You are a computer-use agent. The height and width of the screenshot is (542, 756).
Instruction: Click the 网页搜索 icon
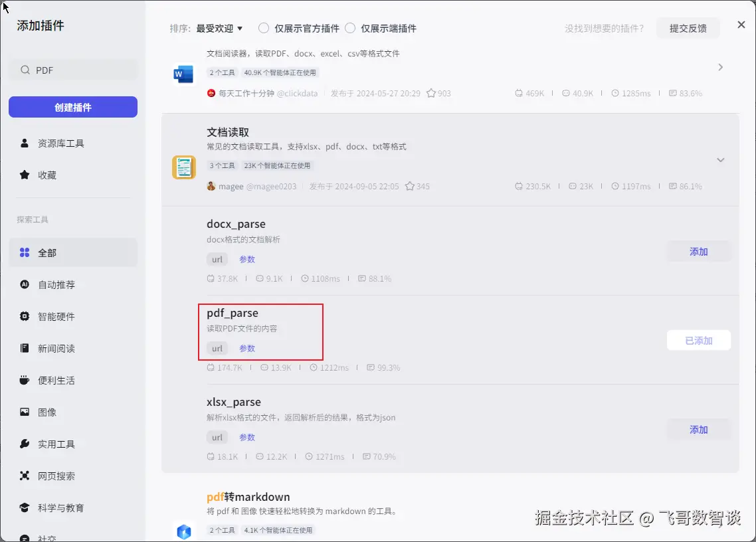coord(25,476)
